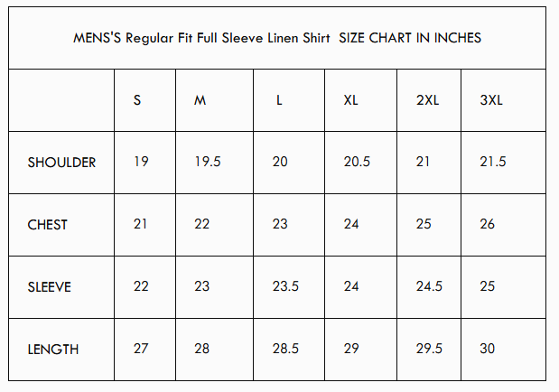Screen dimensions: 559x392
Task: Click length value 29.5 for 2XL
Action: coord(429,350)
